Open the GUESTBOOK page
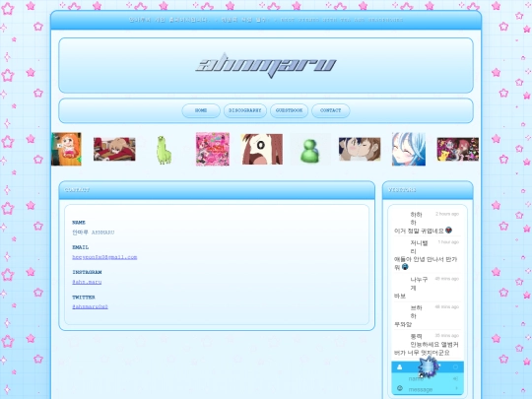The image size is (532, 399). click(x=289, y=110)
